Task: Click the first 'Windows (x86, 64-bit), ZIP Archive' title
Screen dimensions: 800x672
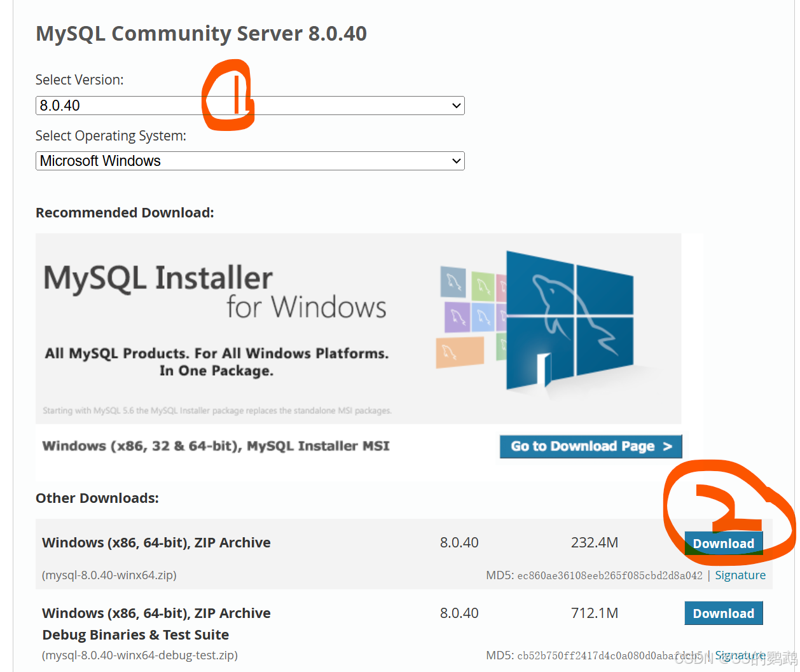Action: tap(156, 542)
